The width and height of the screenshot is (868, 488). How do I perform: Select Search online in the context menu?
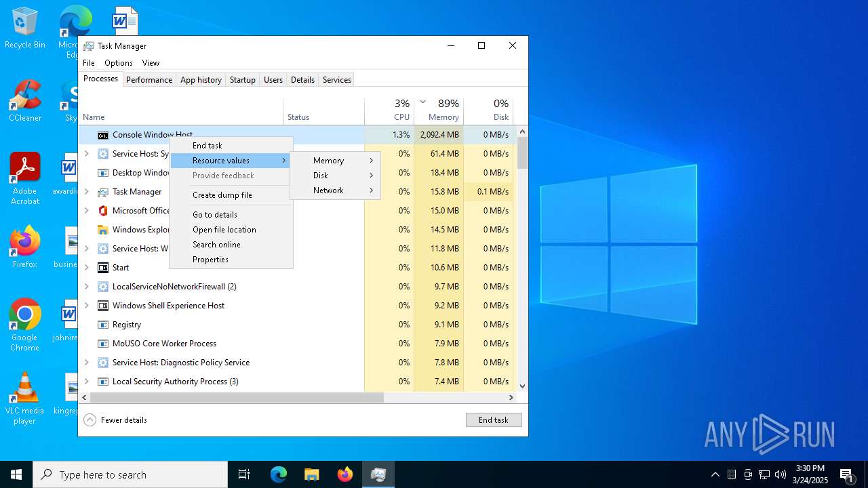tap(231, 245)
